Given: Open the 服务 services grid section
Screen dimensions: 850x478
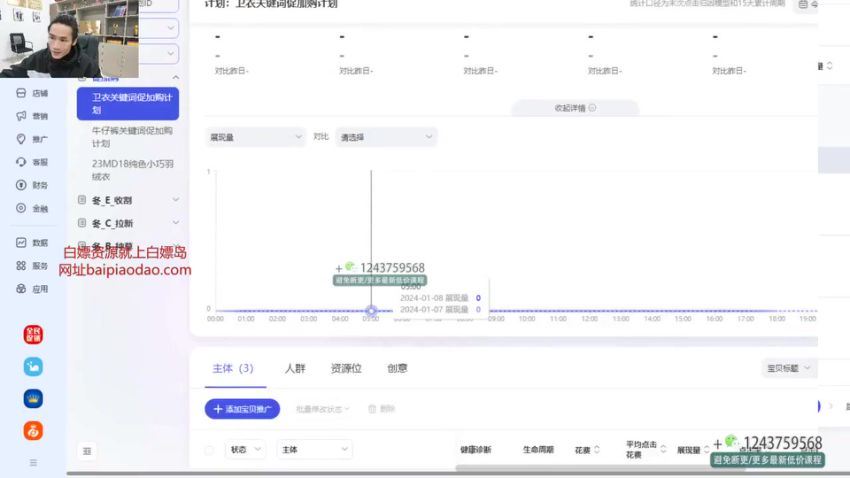Looking at the screenshot, I should tap(32, 266).
